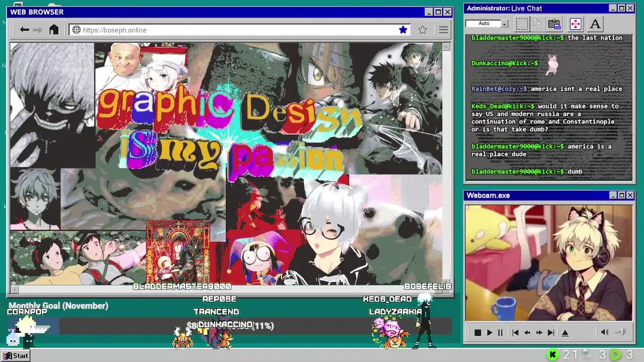Image resolution: width=644 pixels, height=362 pixels.
Task: Mute the Webcam.exe speaker icon
Action: click(x=605, y=332)
